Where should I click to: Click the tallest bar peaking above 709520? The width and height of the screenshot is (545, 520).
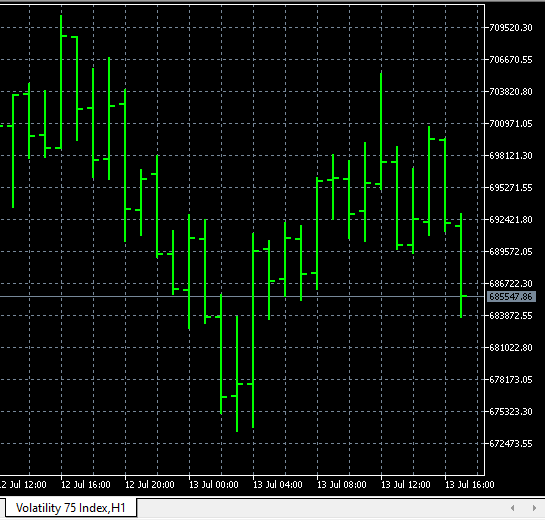click(61, 82)
